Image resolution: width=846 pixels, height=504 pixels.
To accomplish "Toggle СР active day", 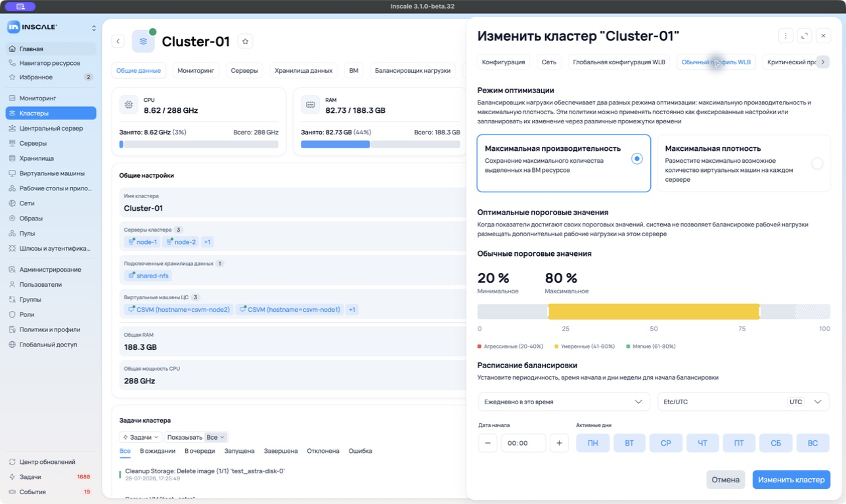I will tap(666, 443).
